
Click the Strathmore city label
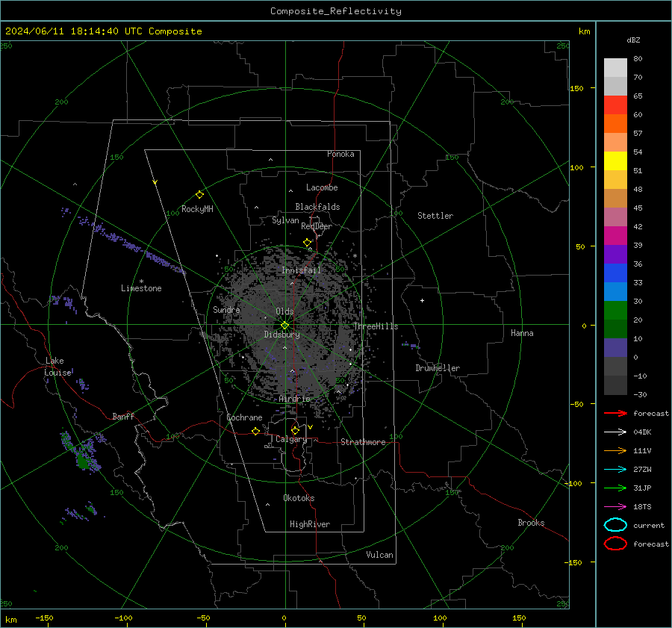point(363,442)
